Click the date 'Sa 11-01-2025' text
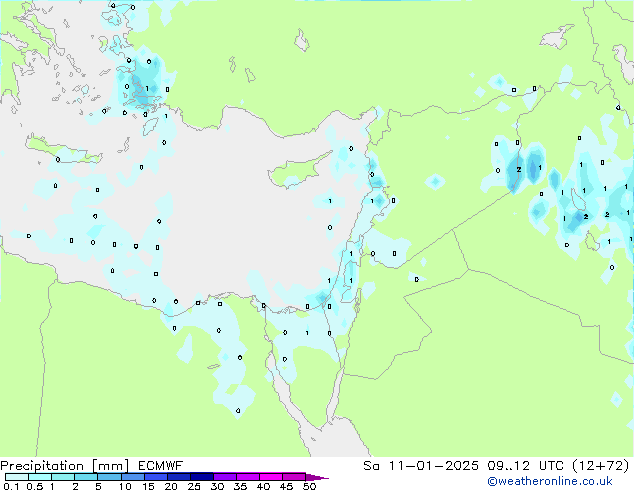 pyautogui.click(x=421, y=466)
